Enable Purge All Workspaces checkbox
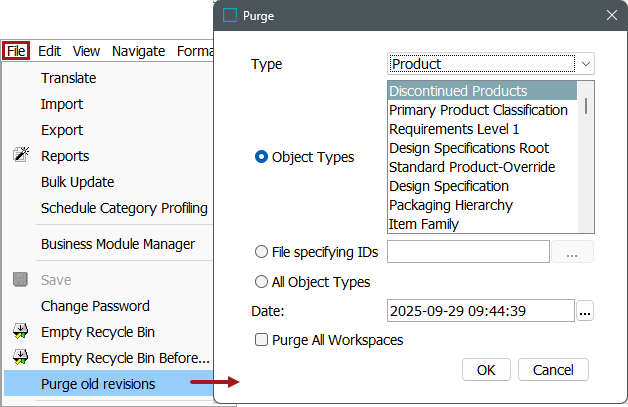This screenshot has width=628, height=407. tap(262, 340)
